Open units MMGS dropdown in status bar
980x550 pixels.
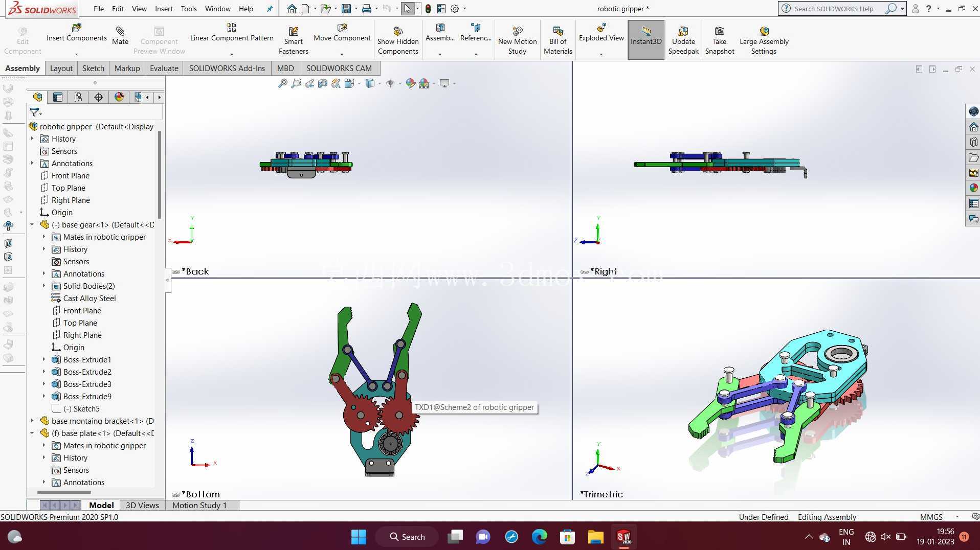tap(957, 517)
